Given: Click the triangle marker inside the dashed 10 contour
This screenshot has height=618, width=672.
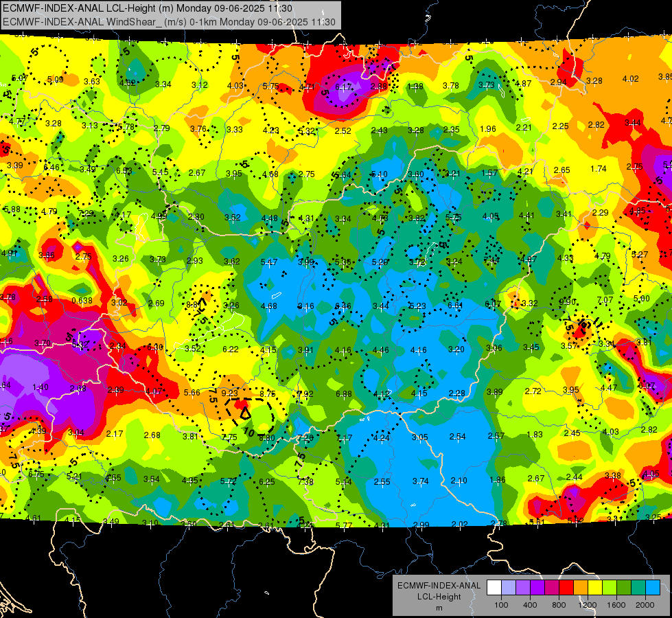Looking at the screenshot, I should coord(245,413).
